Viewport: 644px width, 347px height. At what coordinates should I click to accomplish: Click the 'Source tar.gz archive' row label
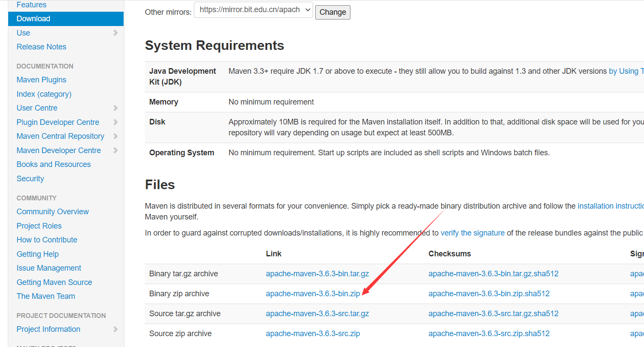185,314
